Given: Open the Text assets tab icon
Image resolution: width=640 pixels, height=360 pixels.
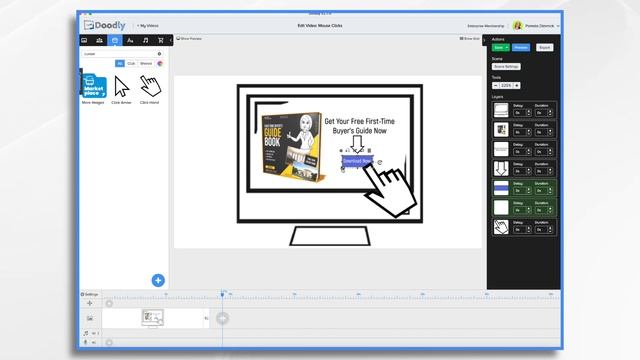Looking at the screenshot, I should coord(130,40).
